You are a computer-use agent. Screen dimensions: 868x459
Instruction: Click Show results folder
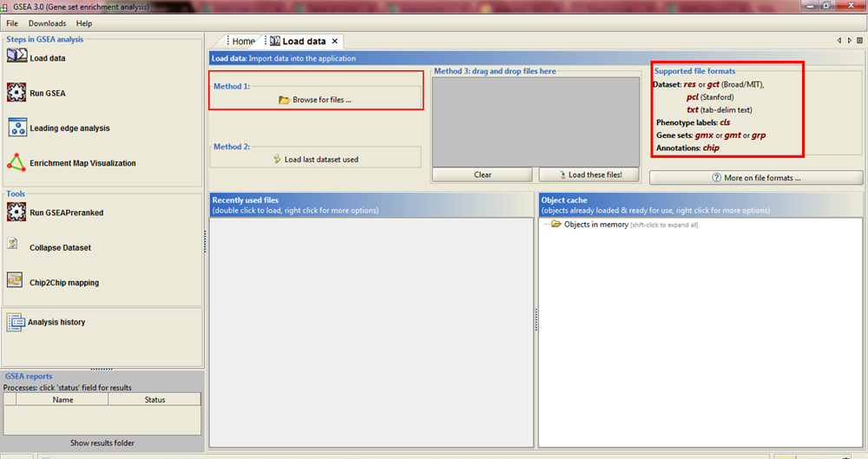tap(102, 443)
